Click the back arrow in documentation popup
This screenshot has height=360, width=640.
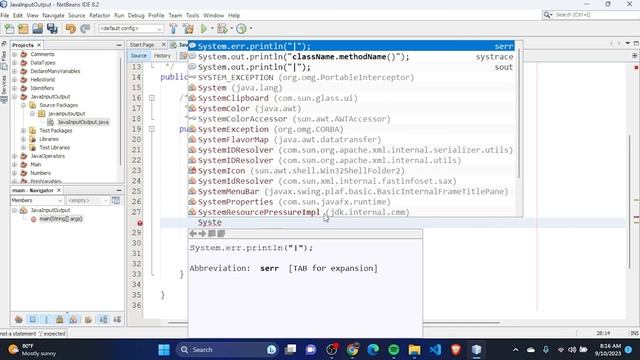tap(193, 233)
